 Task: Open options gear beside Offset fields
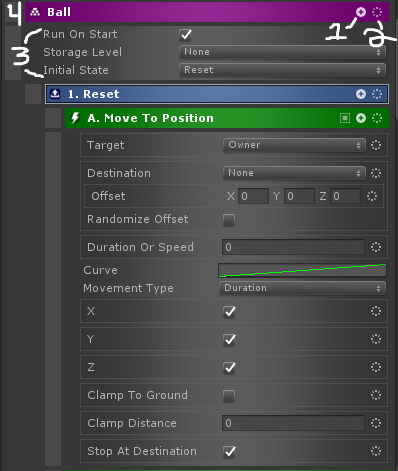point(372,196)
